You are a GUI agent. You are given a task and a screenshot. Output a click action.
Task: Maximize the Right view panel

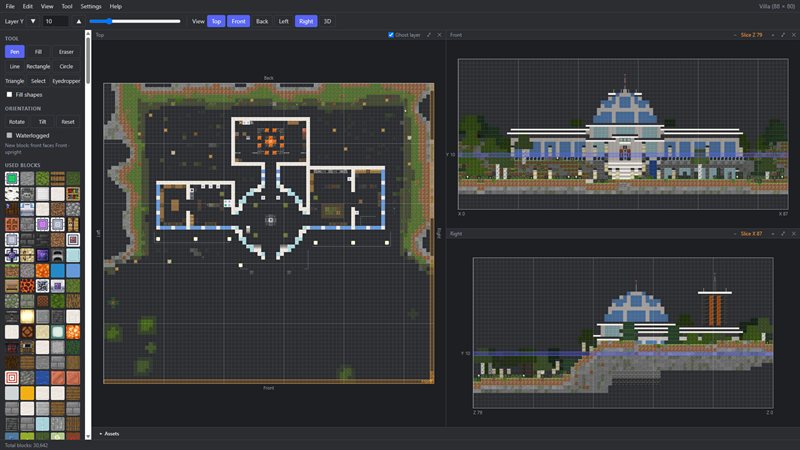coord(783,234)
